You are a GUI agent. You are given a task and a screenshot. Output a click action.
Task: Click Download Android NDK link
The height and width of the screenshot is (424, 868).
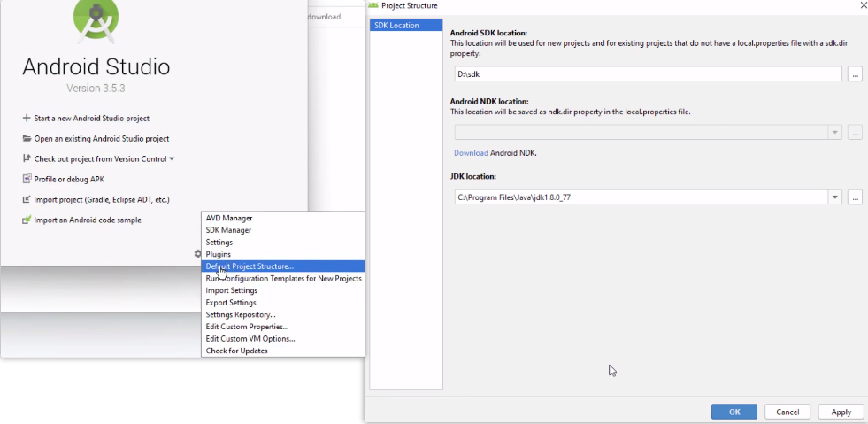tap(471, 153)
